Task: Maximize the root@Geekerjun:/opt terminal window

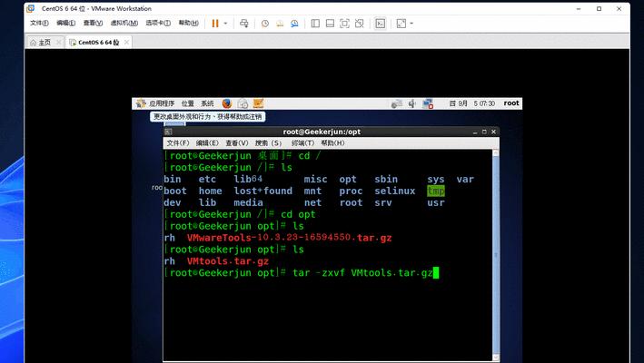Action: pos(484,132)
